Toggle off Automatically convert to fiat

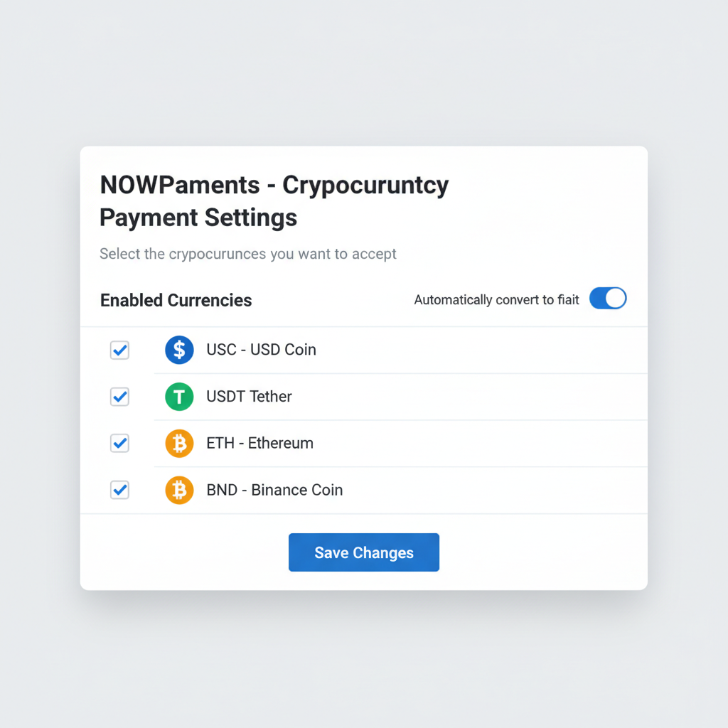point(608,298)
